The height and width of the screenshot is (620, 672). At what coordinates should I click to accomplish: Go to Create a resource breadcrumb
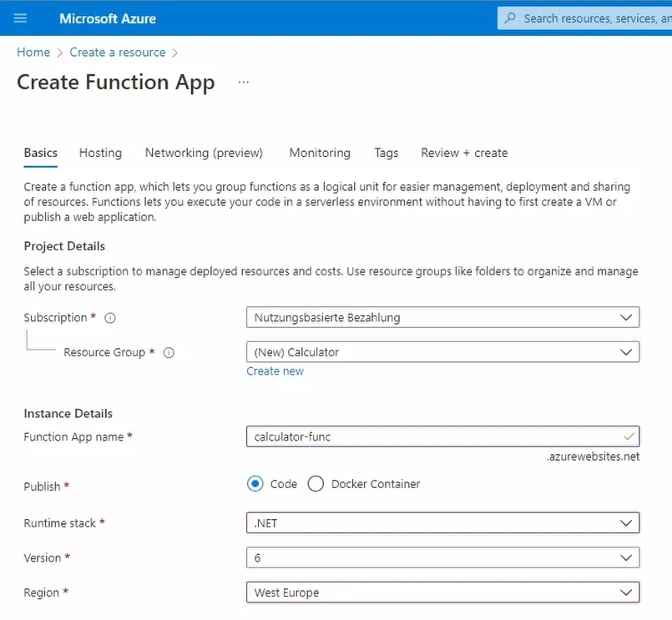coord(118,53)
